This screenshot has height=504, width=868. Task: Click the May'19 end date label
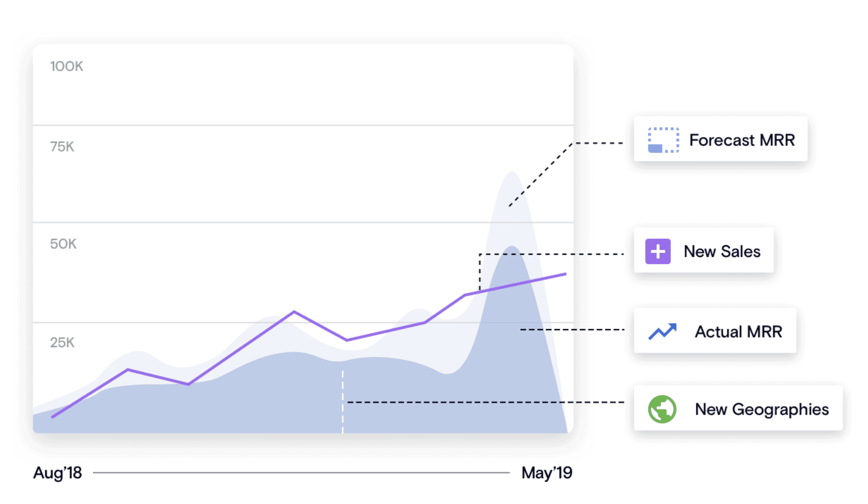tap(547, 473)
